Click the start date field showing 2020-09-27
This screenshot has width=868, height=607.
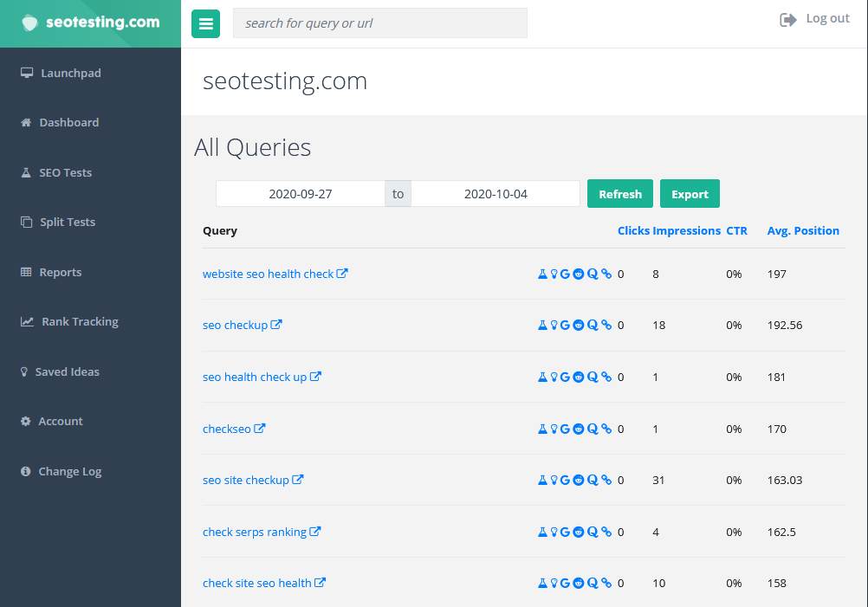tap(300, 193)
